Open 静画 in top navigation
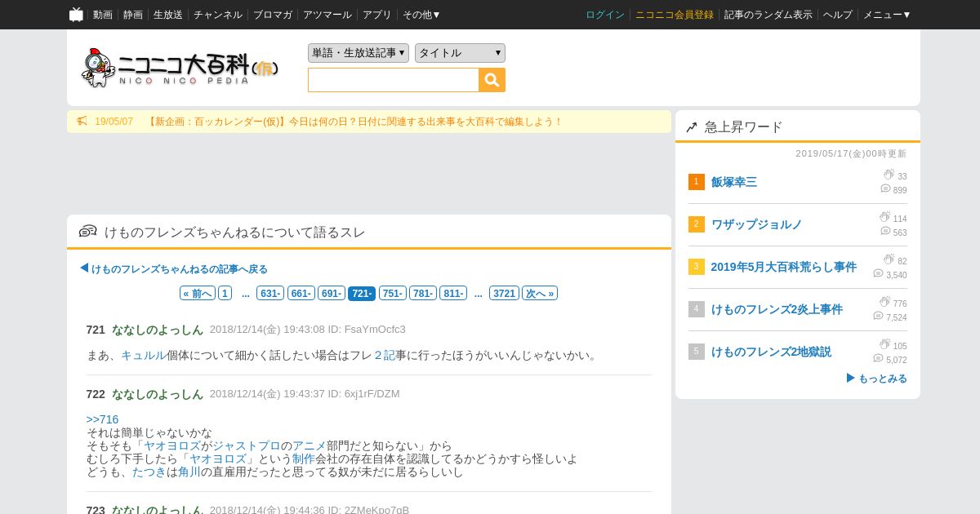The image size is (980, 514). coord(133,15)
